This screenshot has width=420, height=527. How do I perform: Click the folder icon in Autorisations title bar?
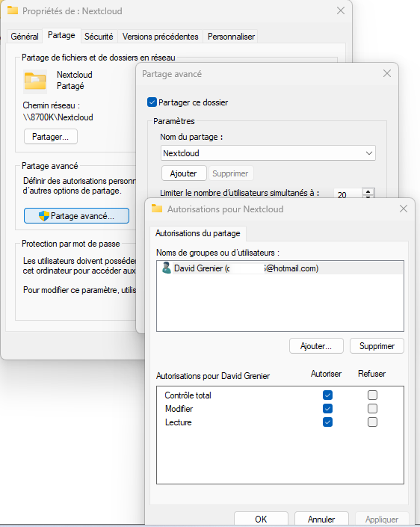coord(157,209)
